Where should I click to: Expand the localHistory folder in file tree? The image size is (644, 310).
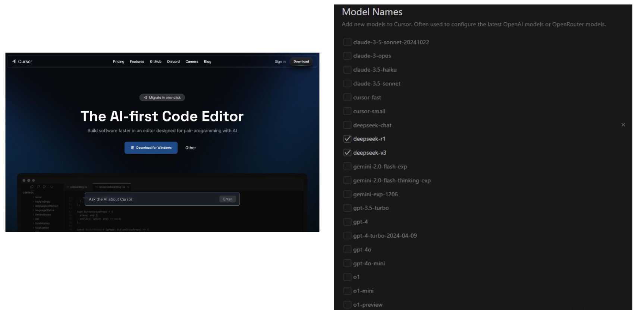click(42, 223)
